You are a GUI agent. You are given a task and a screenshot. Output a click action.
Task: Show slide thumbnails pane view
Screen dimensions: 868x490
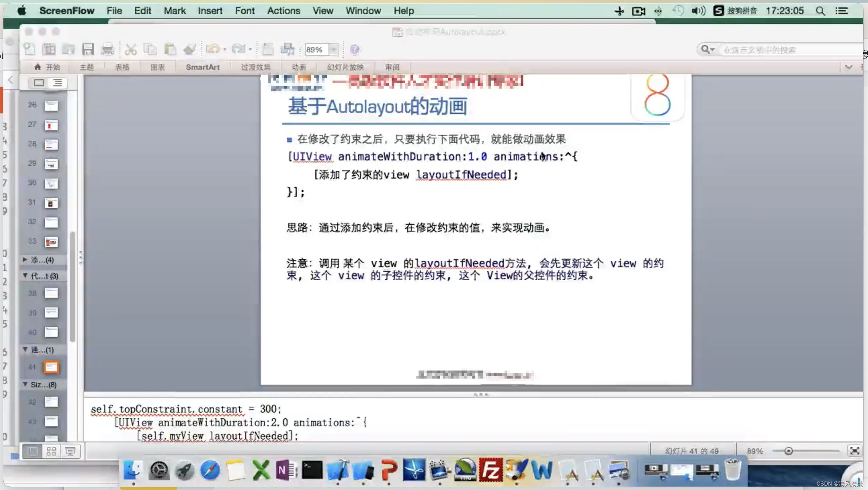click(x=39, y=83)
